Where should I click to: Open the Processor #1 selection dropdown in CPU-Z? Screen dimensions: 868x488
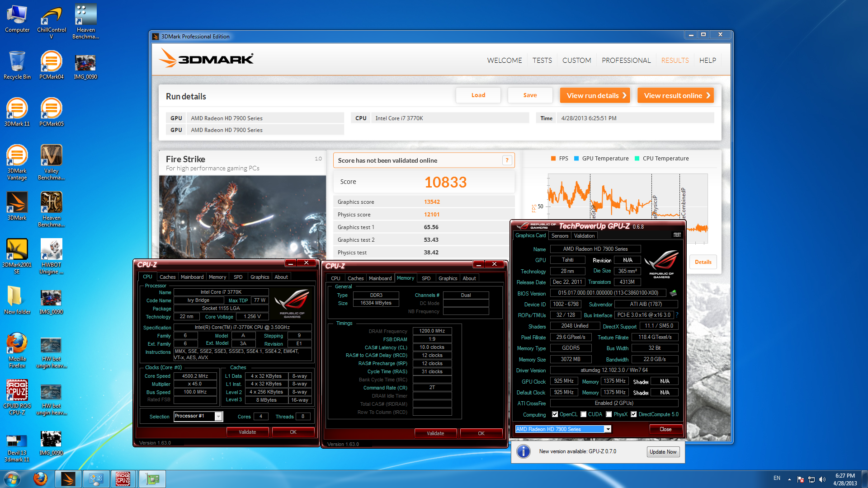pos(218,416)
